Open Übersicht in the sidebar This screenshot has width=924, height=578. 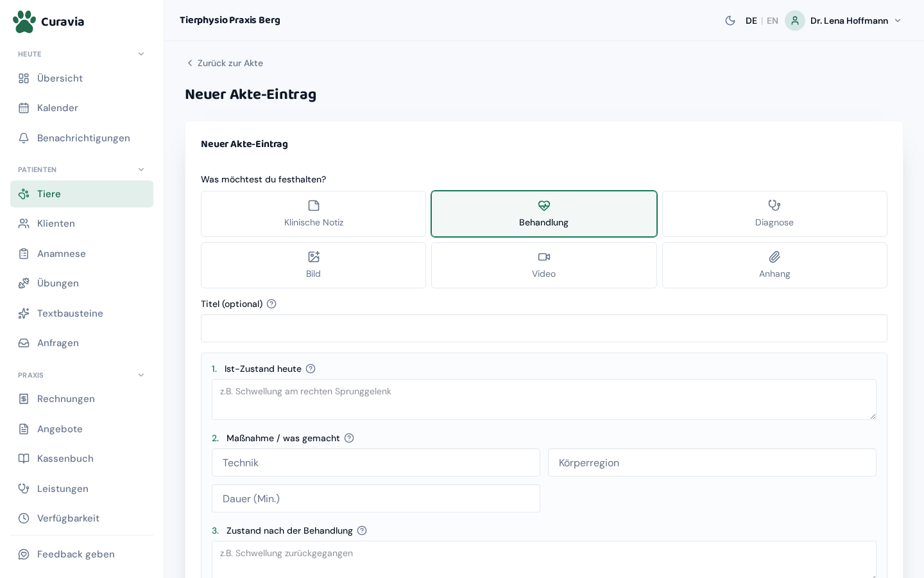coord(81,78)
